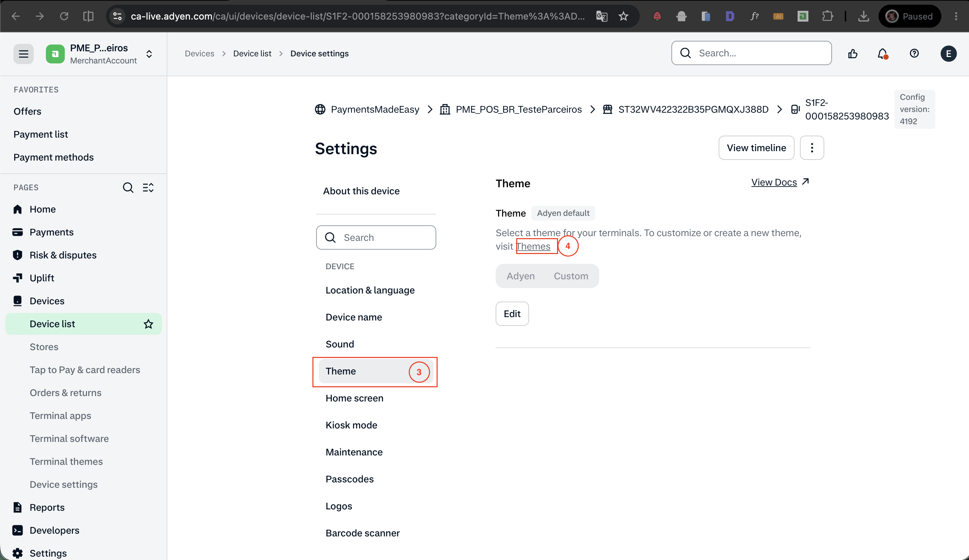Click Device list breadcrumb
The height and width of the screenshot is (560, 969).
pyautogui.click(x=252, y=53)
